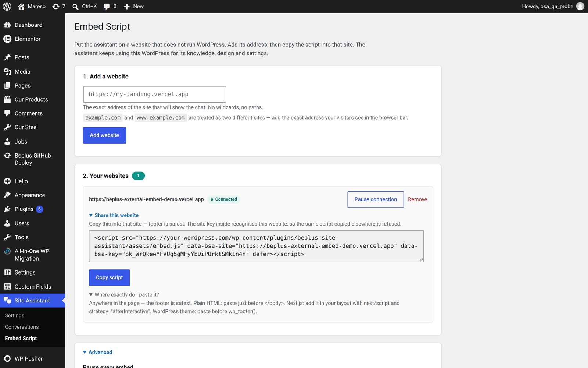Click the Your websites count badge 1
Viewport: 588px width, 368px height.
coord(138,176)
